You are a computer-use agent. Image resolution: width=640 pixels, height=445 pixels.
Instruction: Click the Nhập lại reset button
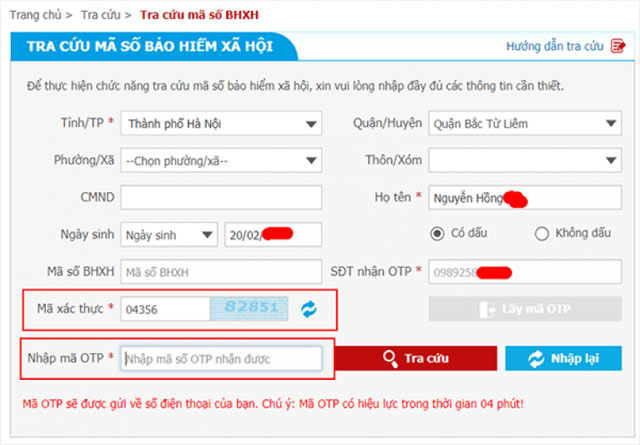coord(563,358)
